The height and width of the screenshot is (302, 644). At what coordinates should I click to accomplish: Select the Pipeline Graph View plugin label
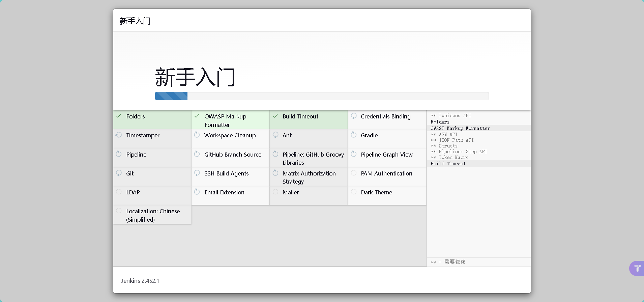click(x=387, y=155)
